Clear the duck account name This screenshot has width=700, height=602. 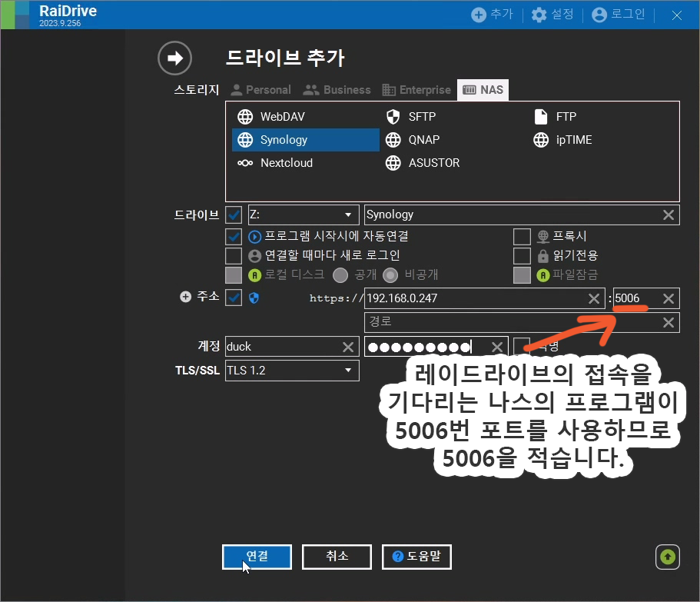click(348, 347)
